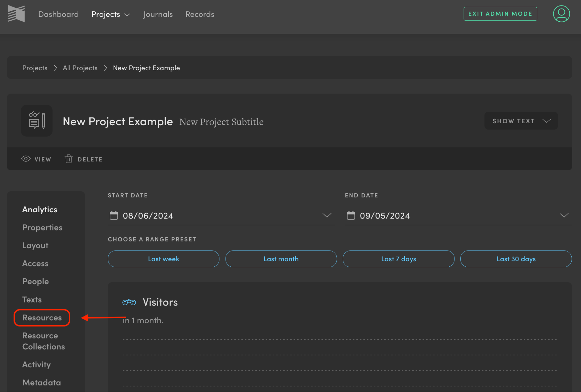Click the Visitors binoculars icon

tap(129, 302)
